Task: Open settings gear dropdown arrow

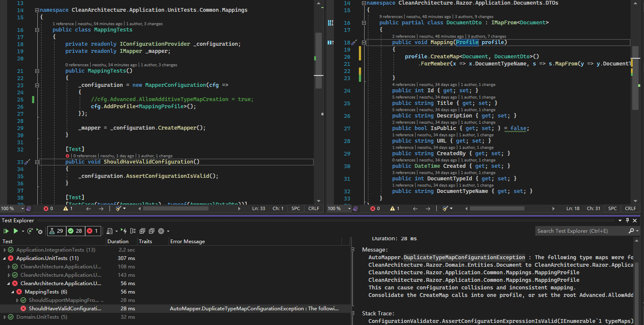Action: 168,231
